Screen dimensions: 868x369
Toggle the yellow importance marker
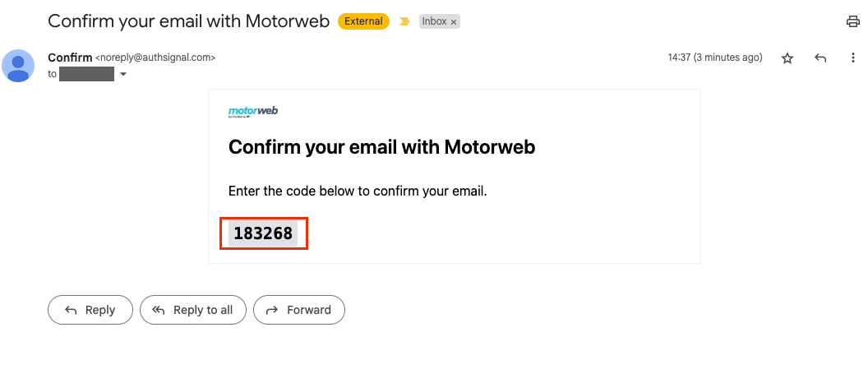(x=404, y=22)
